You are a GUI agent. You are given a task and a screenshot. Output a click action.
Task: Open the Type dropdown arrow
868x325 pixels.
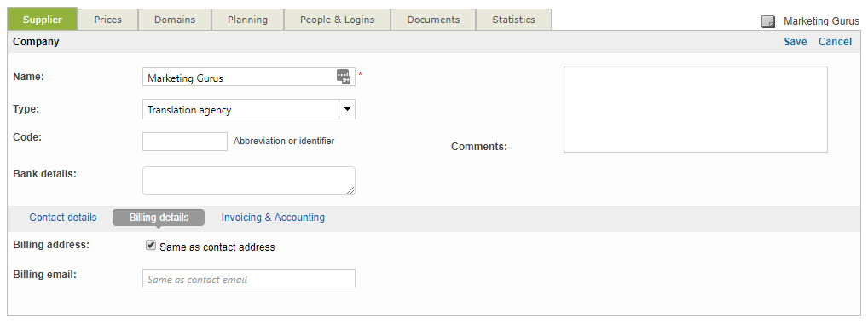click(347, 109)
